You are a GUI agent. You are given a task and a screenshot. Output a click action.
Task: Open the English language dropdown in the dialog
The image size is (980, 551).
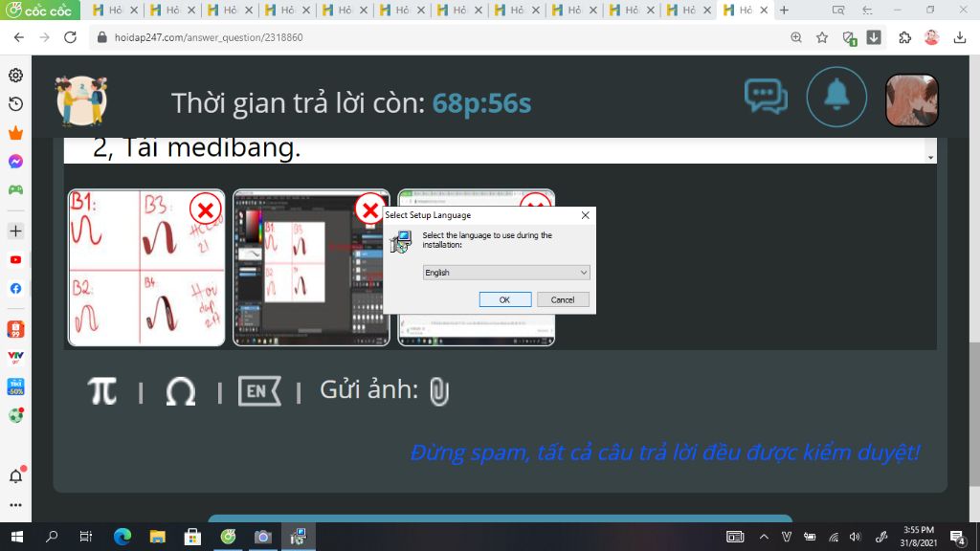point(505,273)
